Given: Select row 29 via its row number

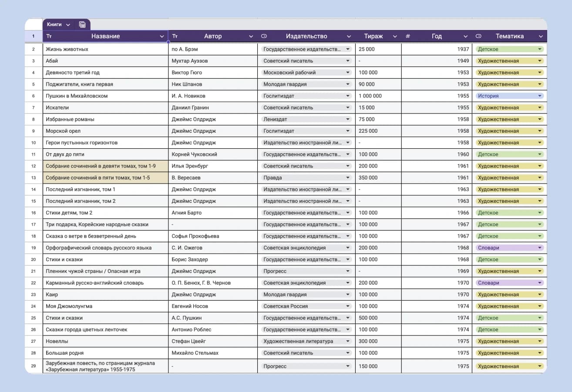Looking at the screenshot, I should click(x=34, y=366).
